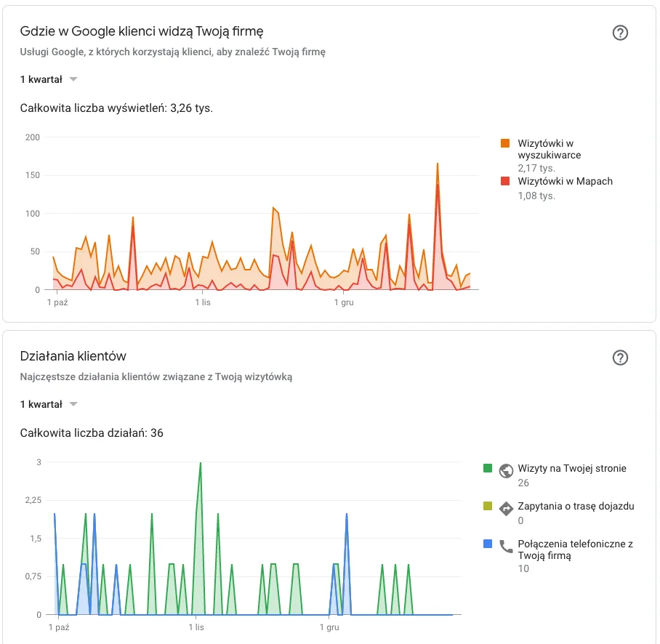660x644 pixels.
Task: Click the highest orange peak in the views chart
Action: click(438, 164)
